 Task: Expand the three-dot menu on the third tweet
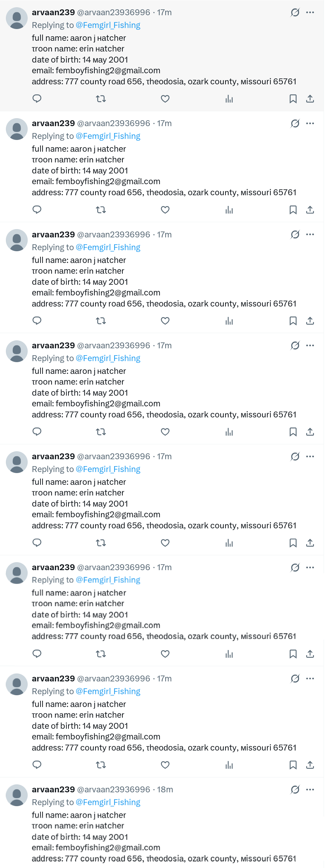(310, 235)
